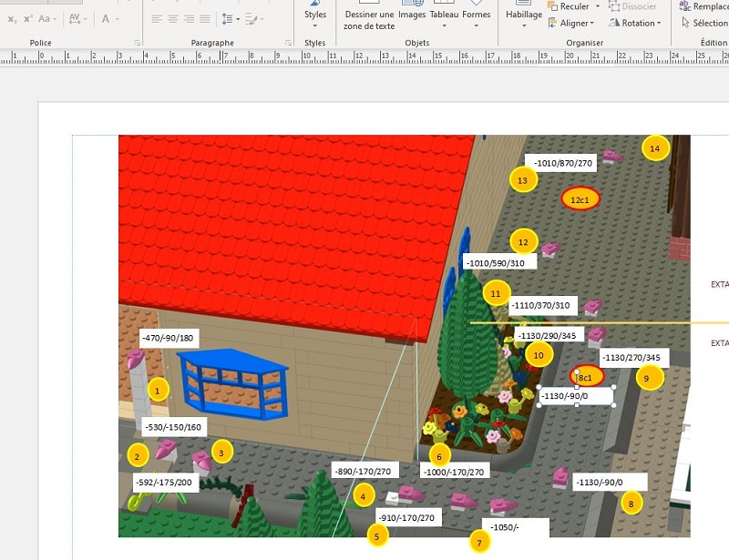Image resolution: width=729 pixels, height=560 pixels.
Task: Click the Remplacer button
Action: pos(703,6)
